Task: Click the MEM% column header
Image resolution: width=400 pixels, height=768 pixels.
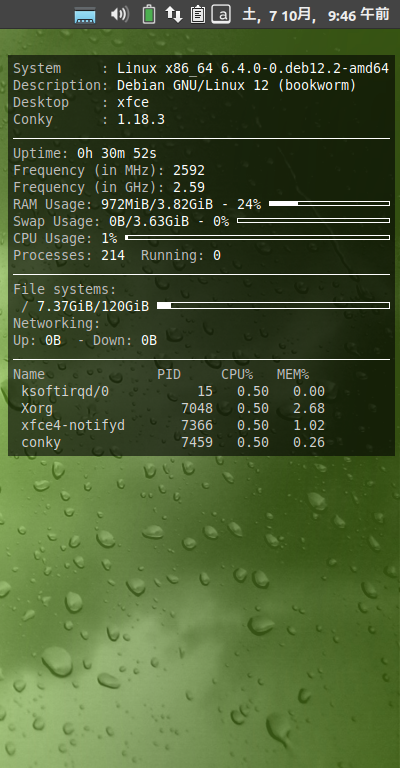Action: 293,375
